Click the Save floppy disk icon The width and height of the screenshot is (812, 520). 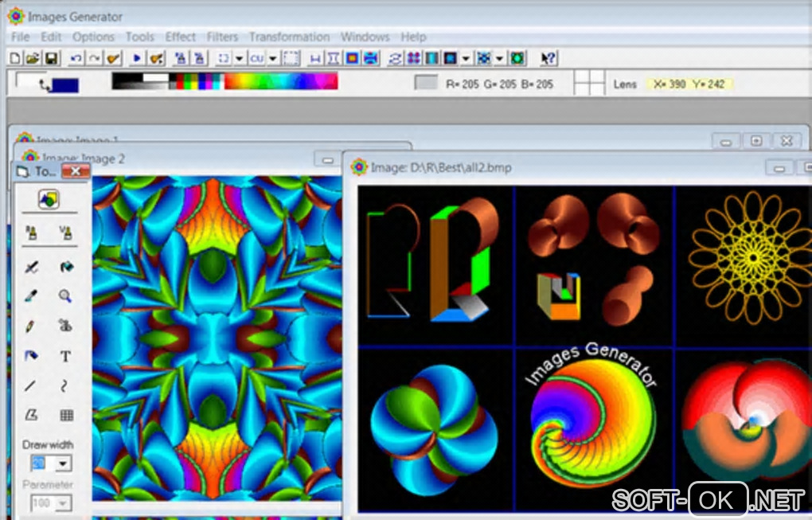[51, 58]
